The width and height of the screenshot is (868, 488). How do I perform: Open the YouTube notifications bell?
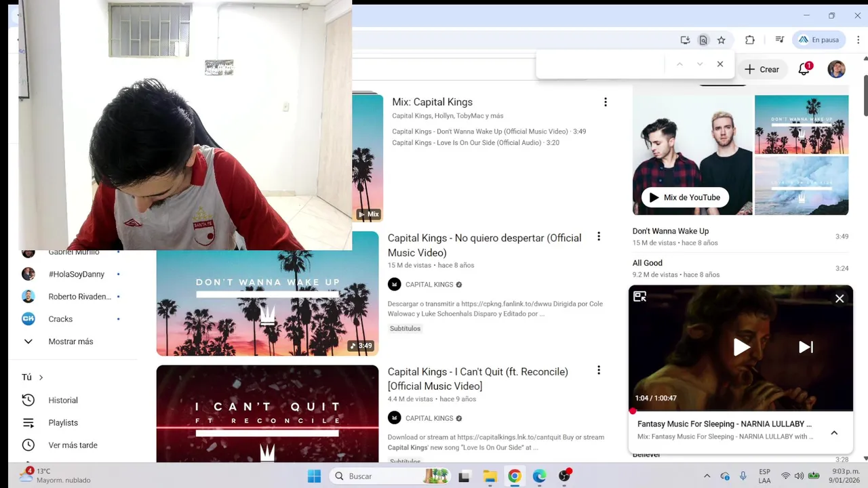pyautogui.click(x=804, y=69)
